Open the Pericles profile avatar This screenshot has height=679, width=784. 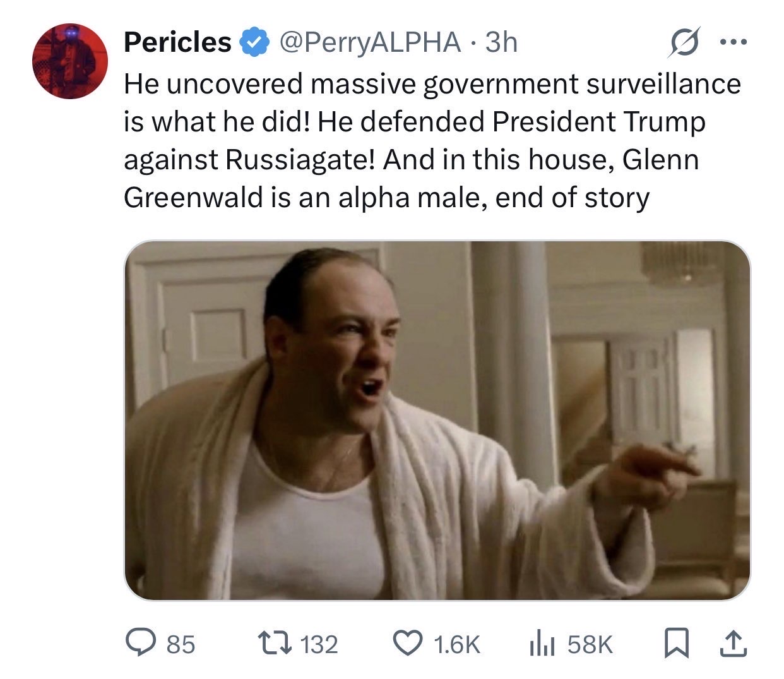click(70, 61)
